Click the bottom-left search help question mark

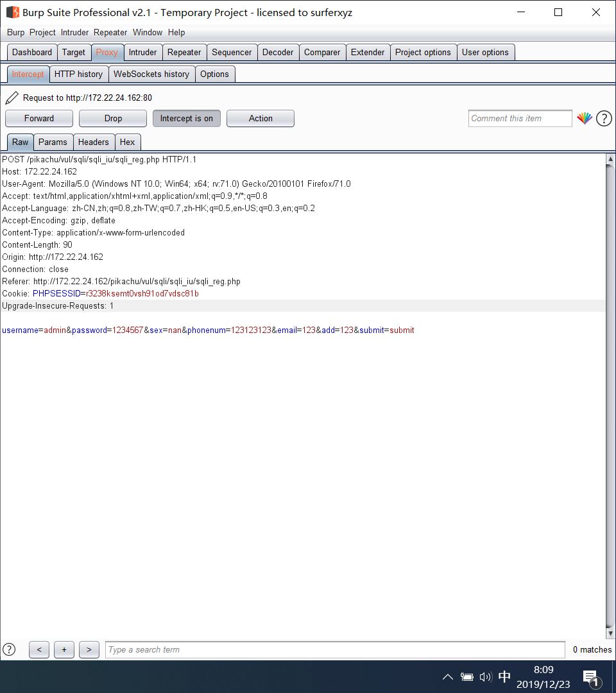click(x=9, y=649)
